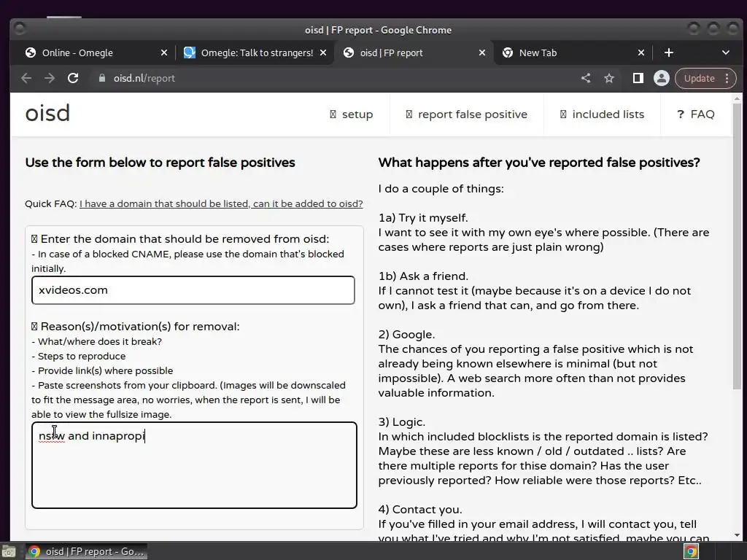747x560 pixels.
Task: Bookmark this page with the star icon
Action: [609, 78]
